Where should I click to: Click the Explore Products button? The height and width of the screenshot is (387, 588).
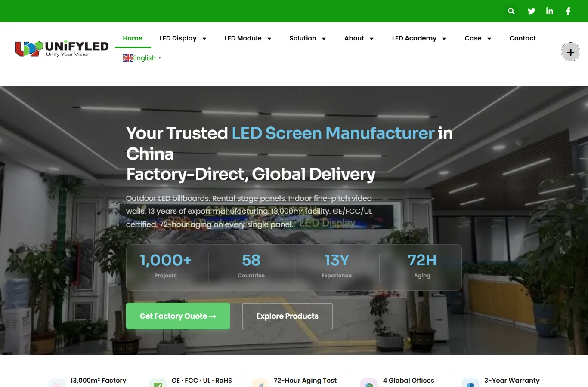coord(288,316)
